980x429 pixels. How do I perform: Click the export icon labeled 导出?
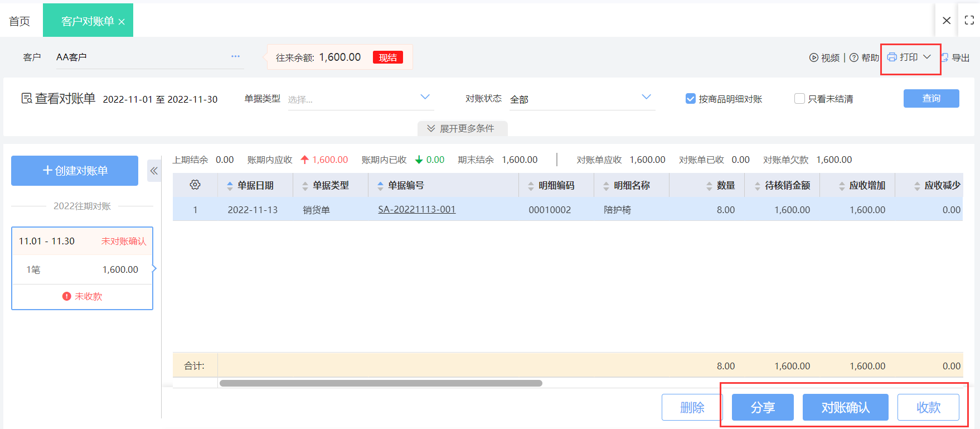tap(945, 57)
